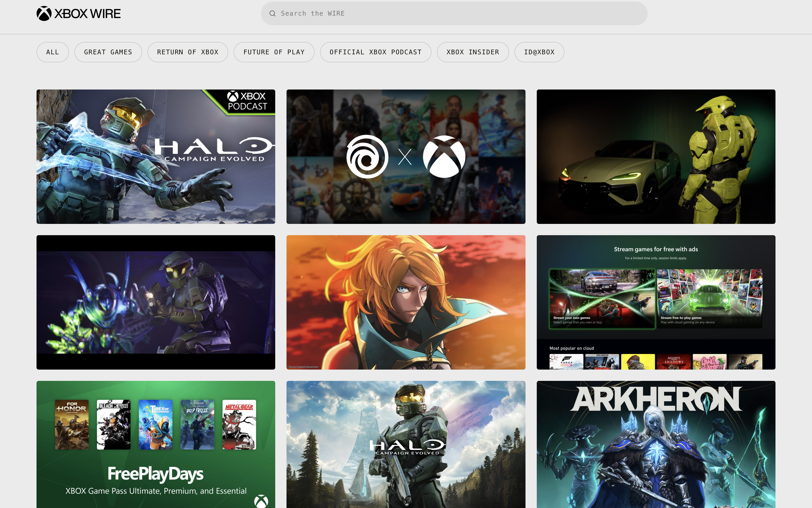Select the ID@XBOX filter
This screenshot has height=508, width=812.
point(539,52)
